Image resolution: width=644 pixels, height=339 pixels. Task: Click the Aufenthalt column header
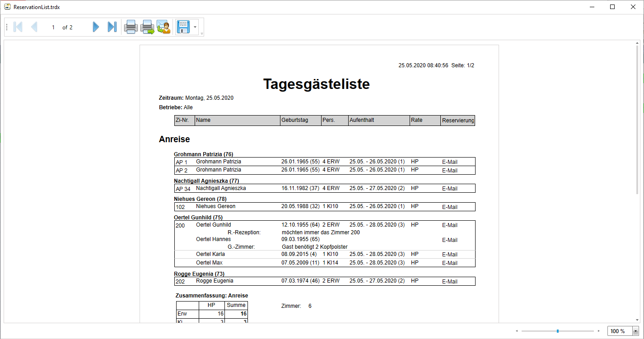pos(379,120)
